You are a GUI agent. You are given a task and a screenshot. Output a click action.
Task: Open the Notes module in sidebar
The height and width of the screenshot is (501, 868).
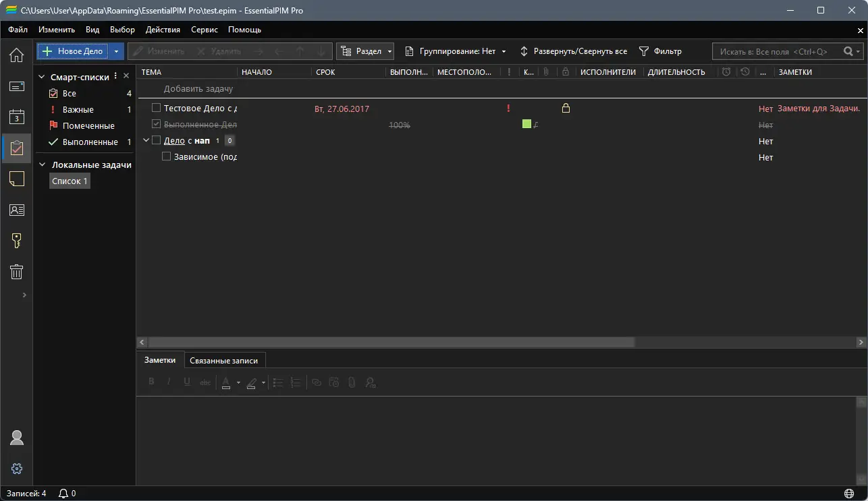tap(16, 179)
